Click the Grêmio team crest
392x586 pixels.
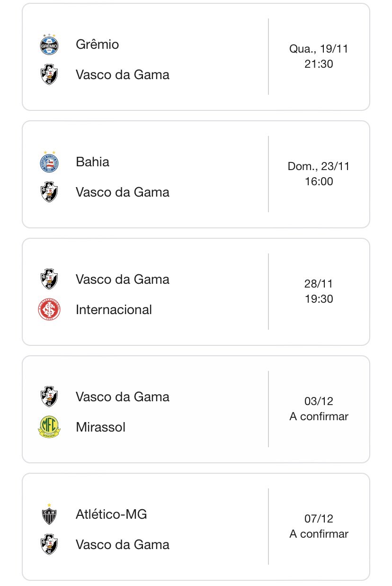tap(49, 44)
